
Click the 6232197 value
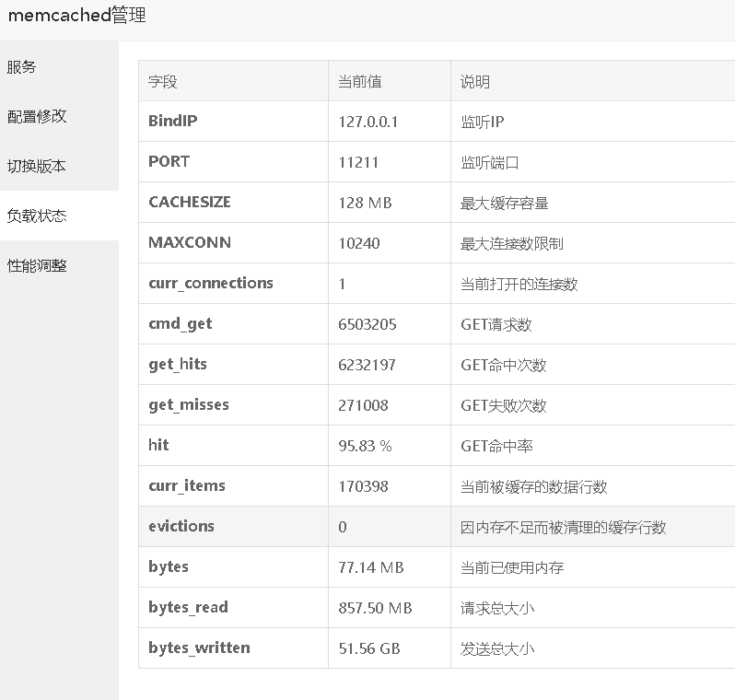pos(367,365)
